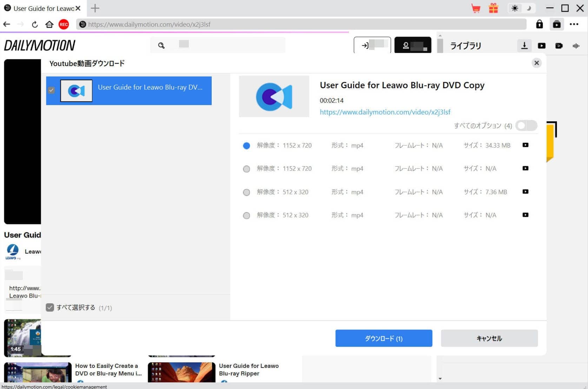Viewport: 588px width, 389px height.
Task: Open the gift box icon
Action: point(493,8)
